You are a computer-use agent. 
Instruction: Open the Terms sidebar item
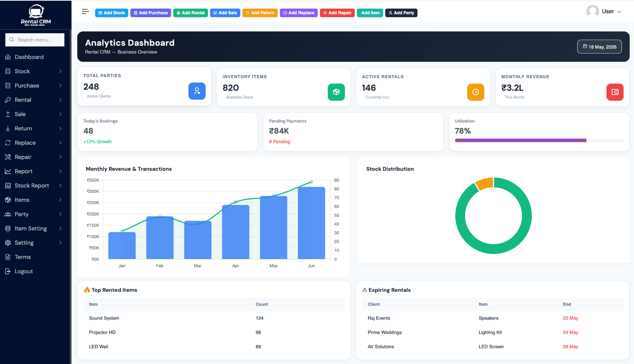click(x=35, y=257)
